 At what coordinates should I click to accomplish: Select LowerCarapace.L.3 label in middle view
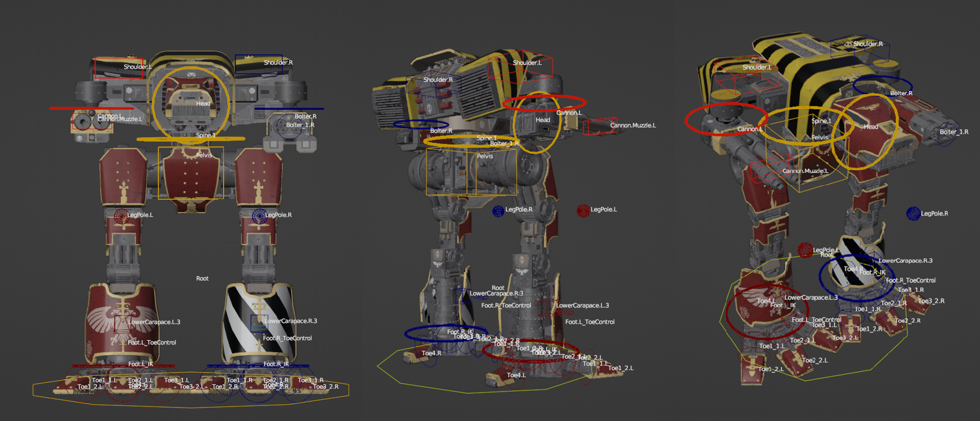pos(582,305)
